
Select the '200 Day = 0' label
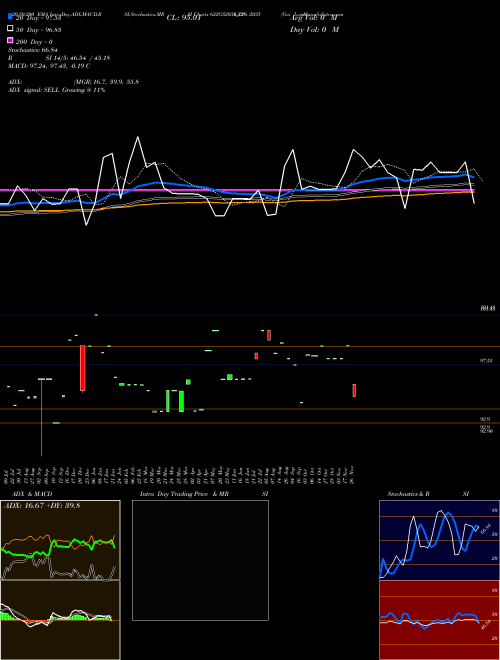34,42
